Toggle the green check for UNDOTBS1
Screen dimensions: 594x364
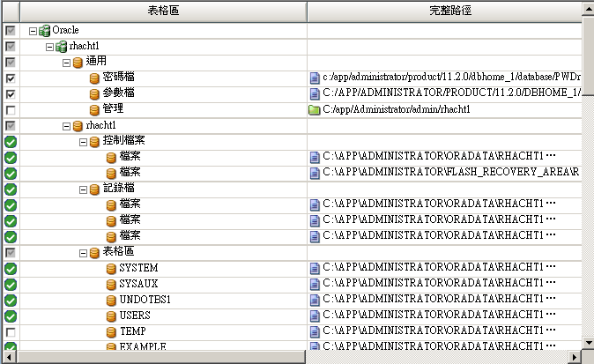(x=11, y=301)
